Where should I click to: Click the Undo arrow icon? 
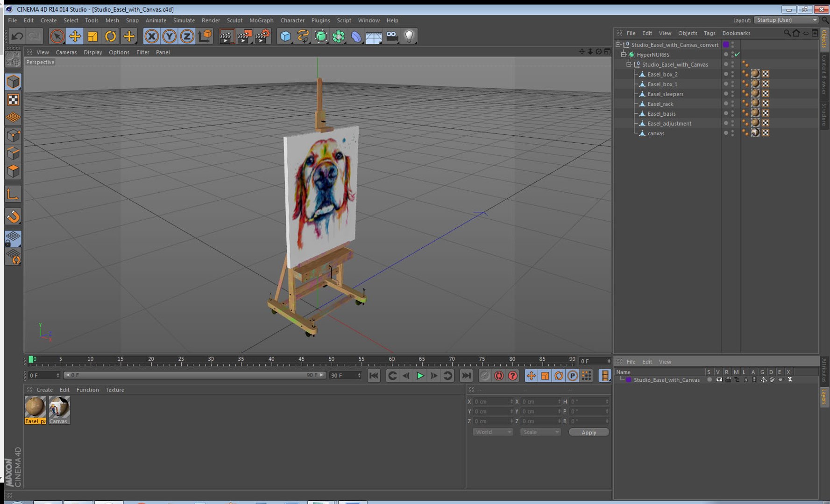click(x=17, y=36)
